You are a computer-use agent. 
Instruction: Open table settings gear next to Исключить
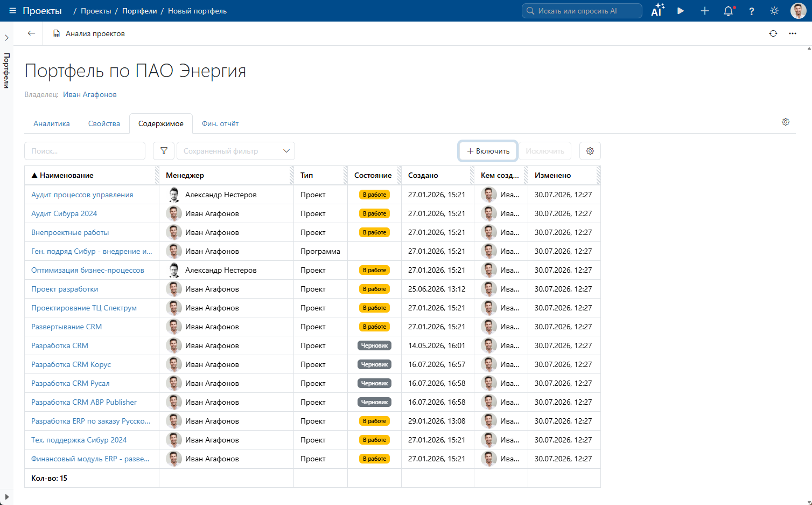pos(590,151)
